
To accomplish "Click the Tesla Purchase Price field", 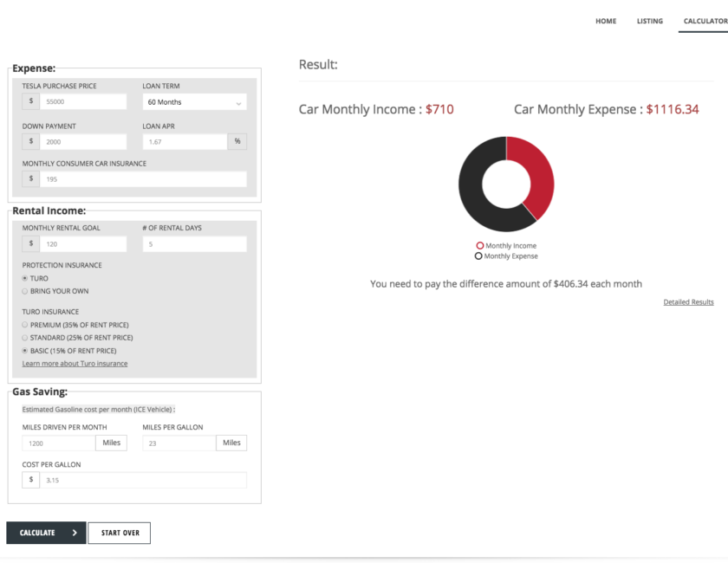I will pos(83,101).
